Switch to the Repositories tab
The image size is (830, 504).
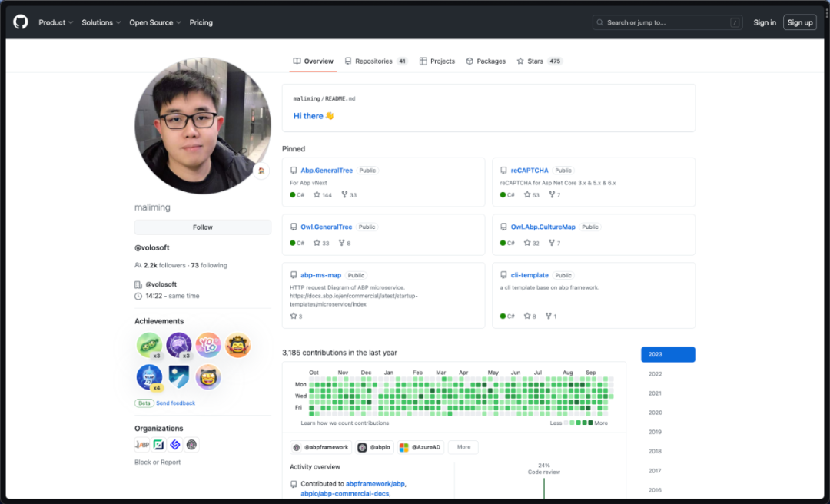[376, 61]
